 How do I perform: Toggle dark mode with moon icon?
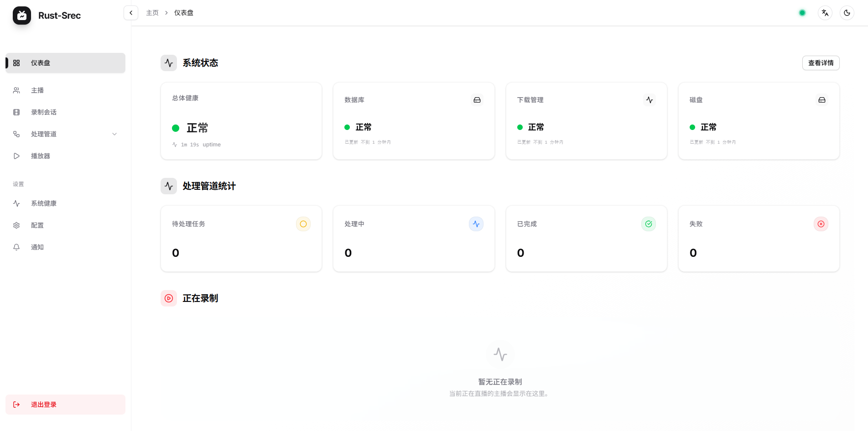click(x=847, y=13)
